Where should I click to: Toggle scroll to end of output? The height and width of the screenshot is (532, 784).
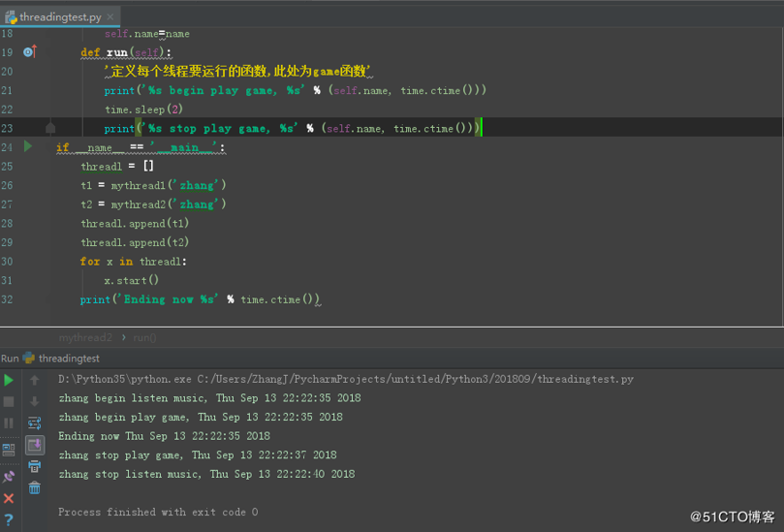click(x=35, y=445)
